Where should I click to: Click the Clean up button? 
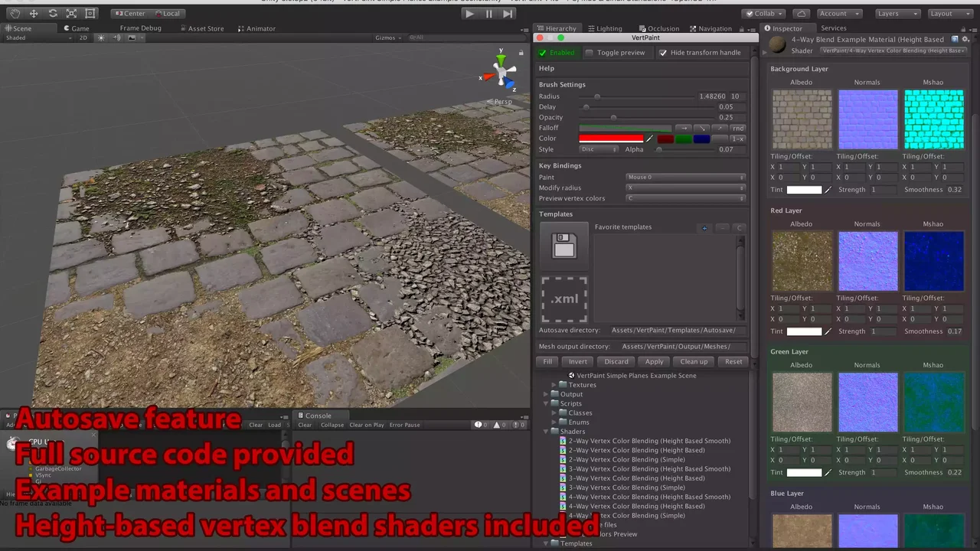click(694, 361)
